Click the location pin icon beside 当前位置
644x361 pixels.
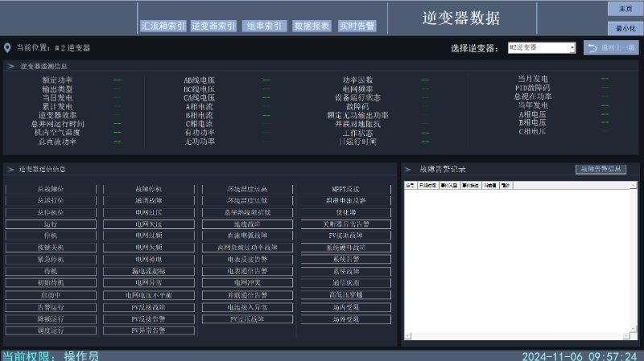[x=8, y=48]
